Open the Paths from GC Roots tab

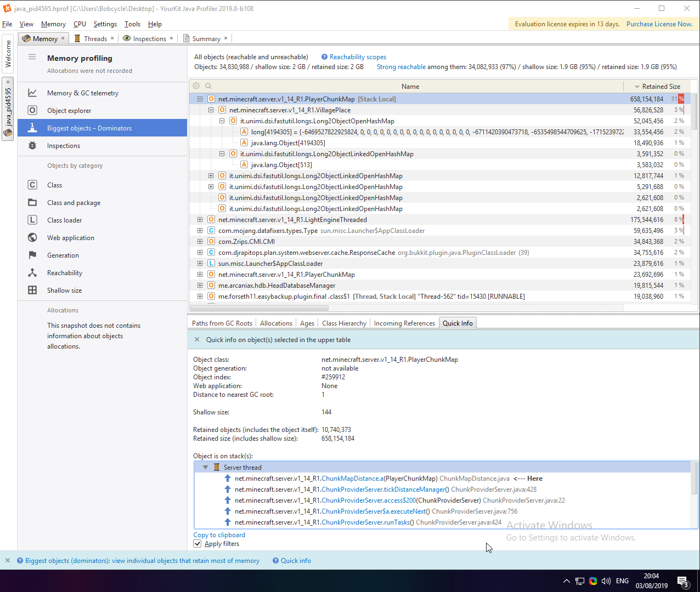click(x=222, y=323)
